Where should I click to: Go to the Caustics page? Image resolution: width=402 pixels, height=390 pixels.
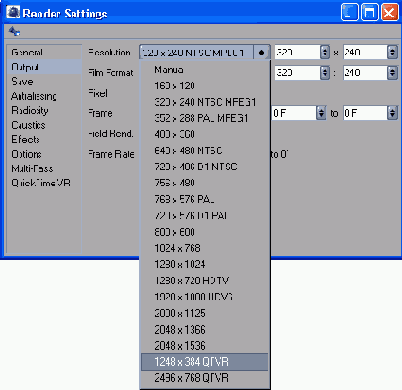coord(28,125)
